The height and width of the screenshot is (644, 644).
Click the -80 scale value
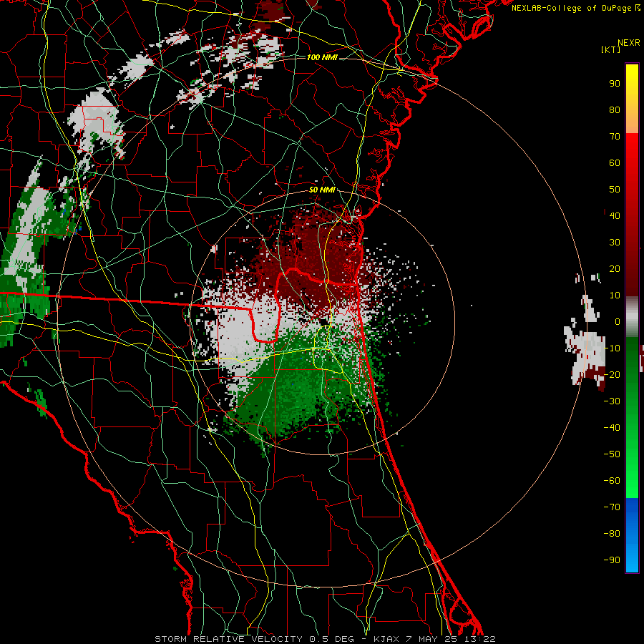(612, 534)
